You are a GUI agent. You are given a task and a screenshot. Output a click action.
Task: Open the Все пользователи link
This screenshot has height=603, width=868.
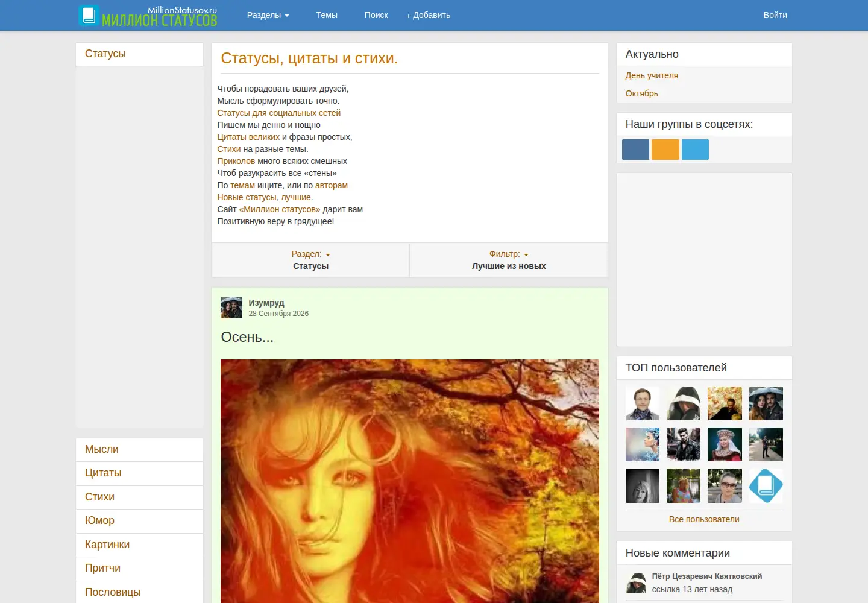pyautogui.click(x=704, y=519)
